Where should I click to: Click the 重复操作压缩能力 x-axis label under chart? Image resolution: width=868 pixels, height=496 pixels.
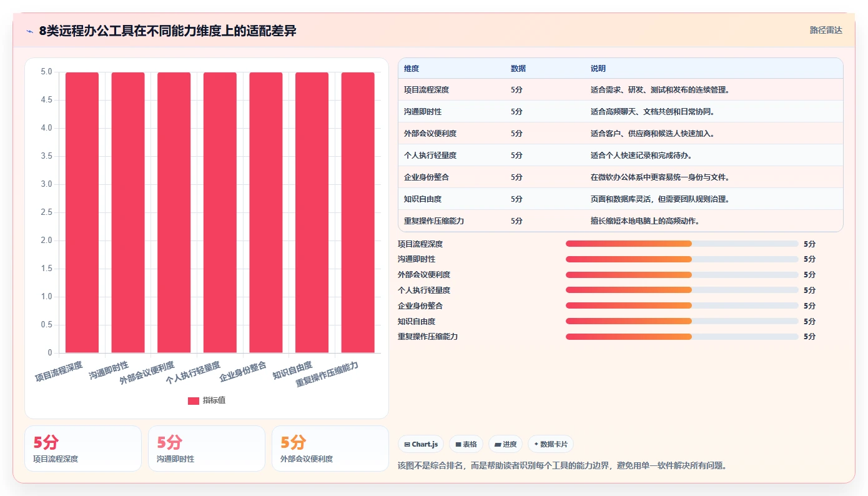[x=328, y=375]
